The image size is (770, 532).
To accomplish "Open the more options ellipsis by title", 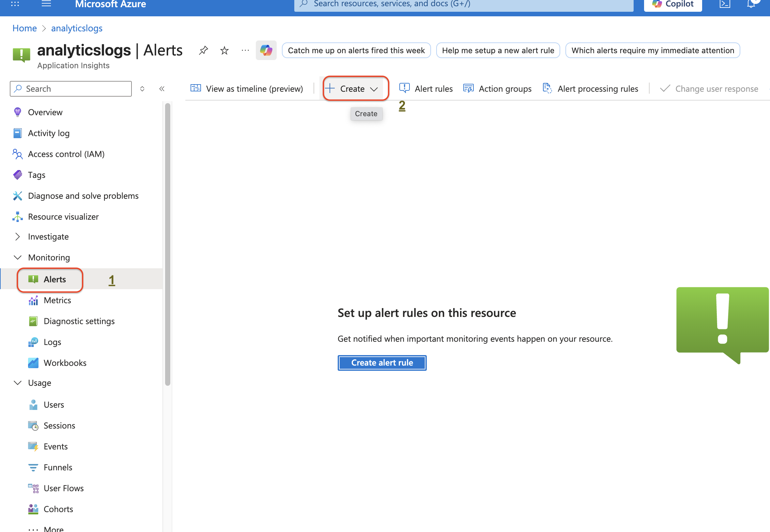I will (245, 50).
